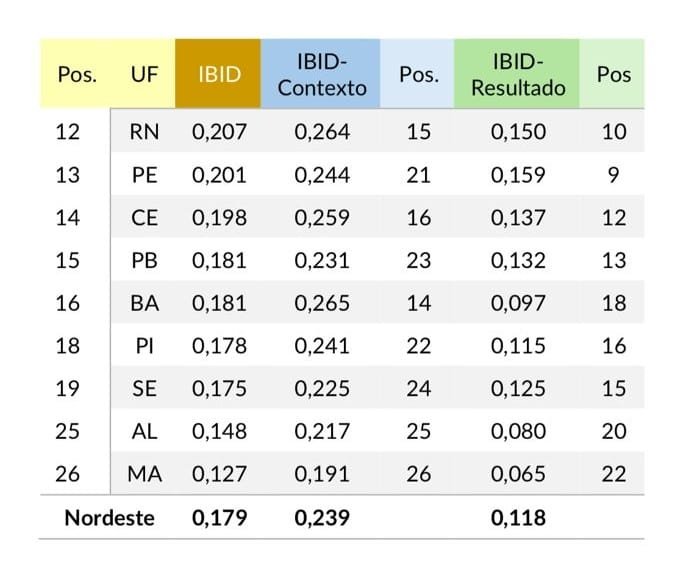The image size is (698, 574).
Task: Select the Nordeste IBID-Resultado total 0,118
Action: click(x=518, y=518)
